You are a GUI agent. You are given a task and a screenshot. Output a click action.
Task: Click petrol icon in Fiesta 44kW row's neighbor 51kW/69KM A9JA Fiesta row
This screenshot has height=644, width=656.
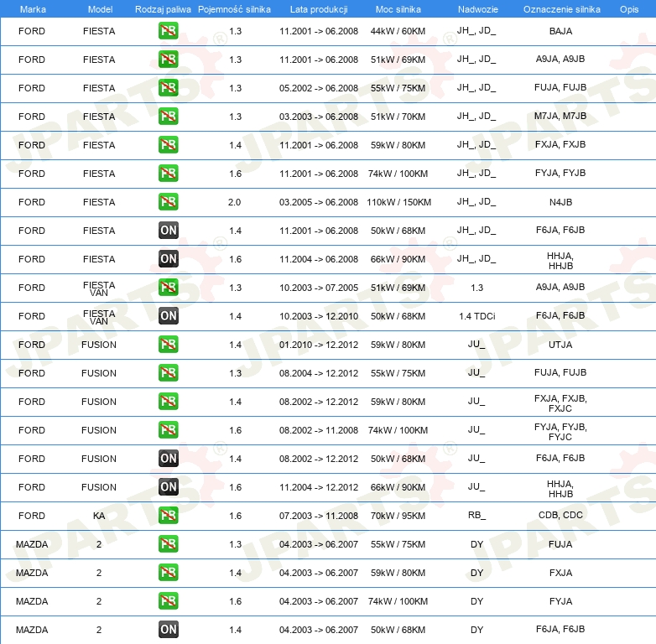[168, 60]
